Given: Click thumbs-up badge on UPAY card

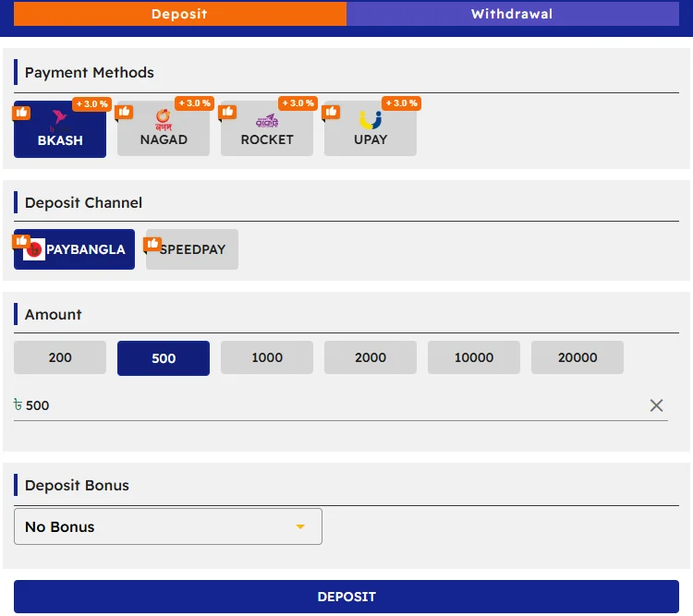Looking at the screenshot, I should 331,112.
